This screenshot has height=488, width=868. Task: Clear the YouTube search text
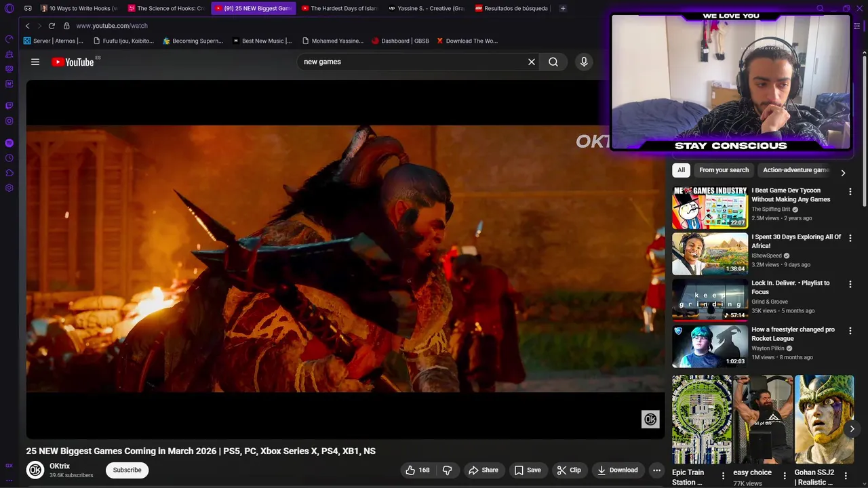click(532, 62)
